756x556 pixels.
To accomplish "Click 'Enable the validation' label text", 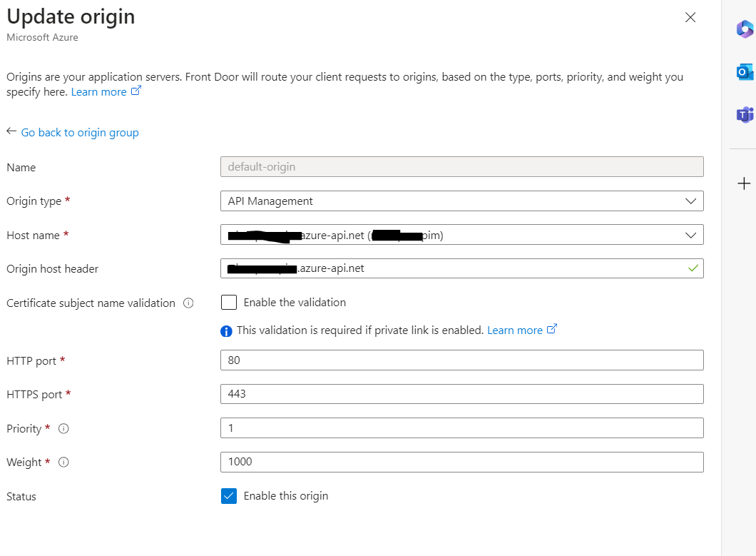I will coord(295,303).
